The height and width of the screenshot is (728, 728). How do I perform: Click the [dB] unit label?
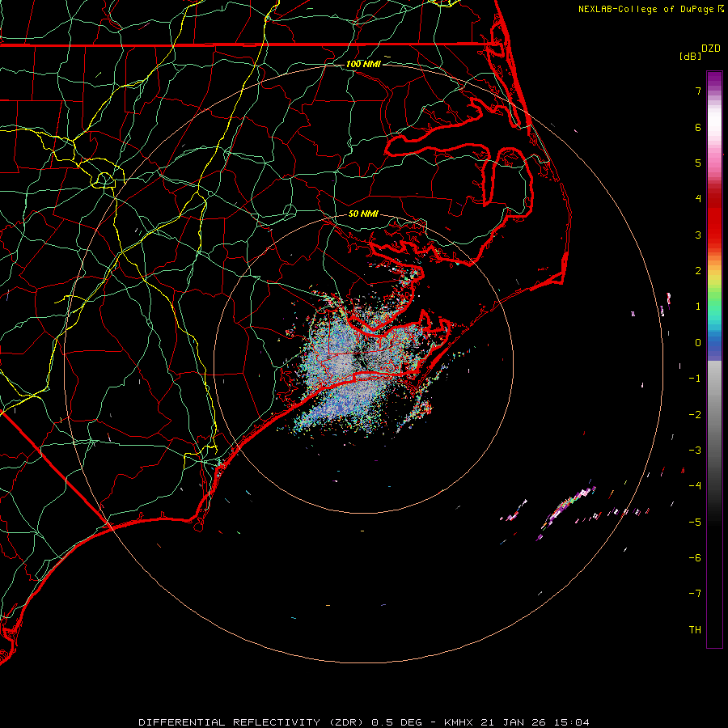coord(690,56)
